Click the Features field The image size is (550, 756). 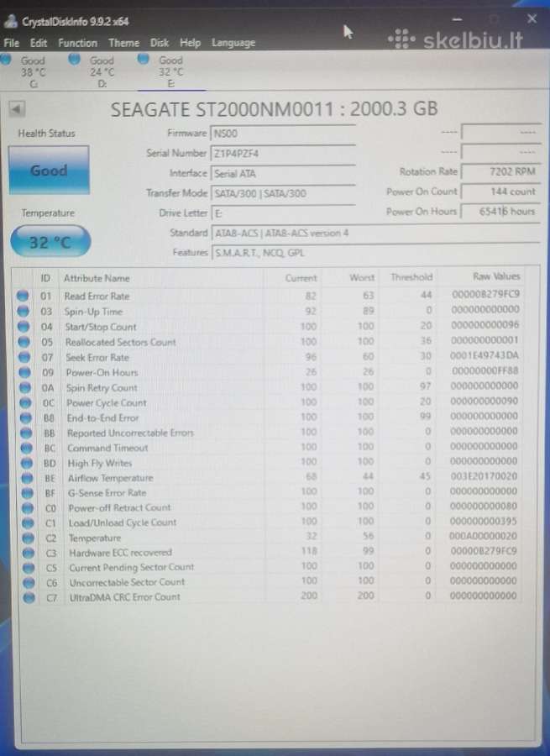point(375,253)
